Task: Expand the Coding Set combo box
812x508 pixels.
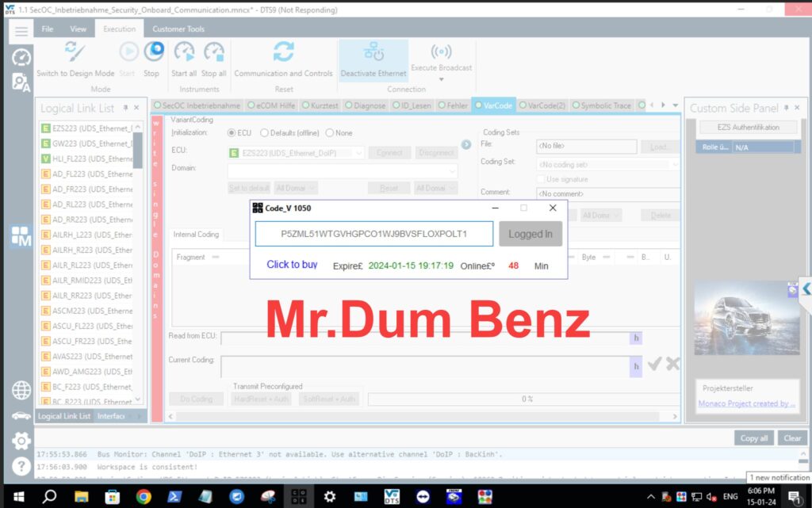Action: pos(676,165)
